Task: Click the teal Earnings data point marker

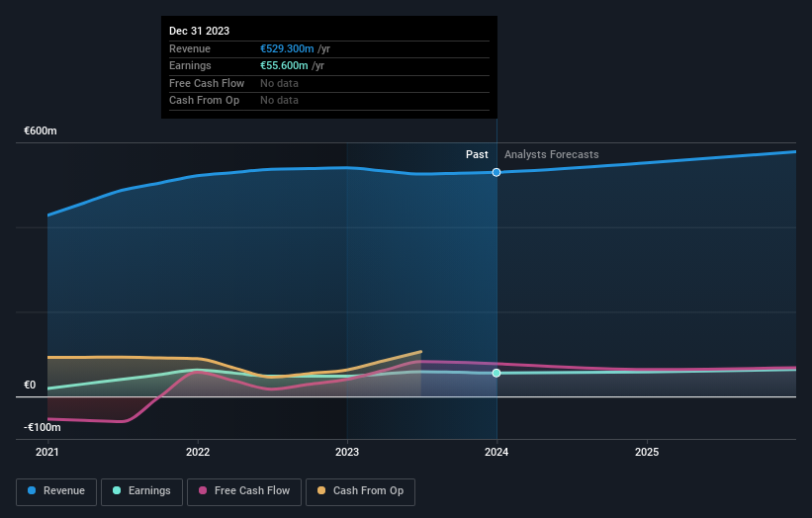Action: 496,373
